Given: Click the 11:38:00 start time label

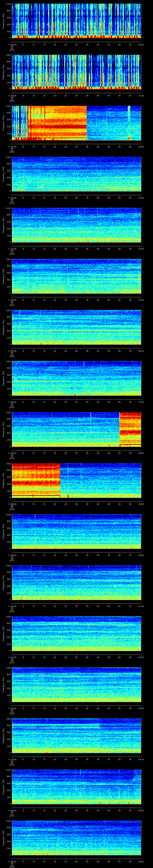Looking at the screenshot, I should point(12,504).
